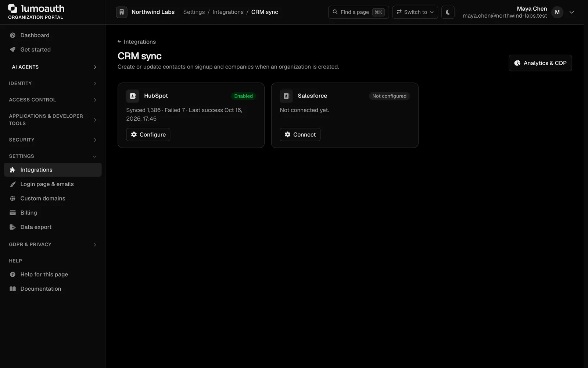
Task: Click the Find a page search field
Action: click(x=359, y=12)
